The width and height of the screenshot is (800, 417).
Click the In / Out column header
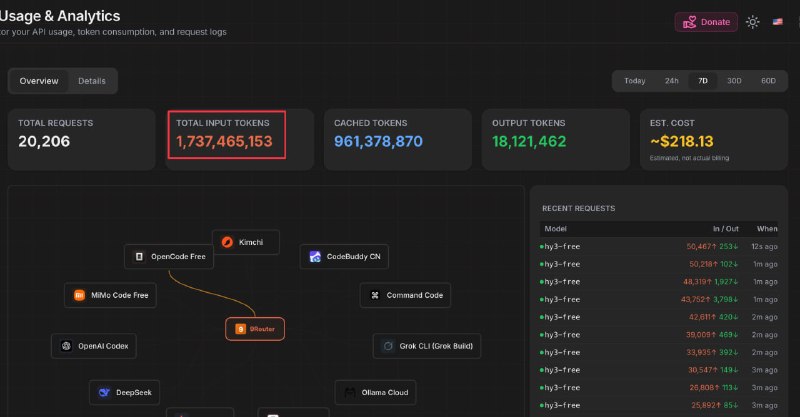pos(726,229)
